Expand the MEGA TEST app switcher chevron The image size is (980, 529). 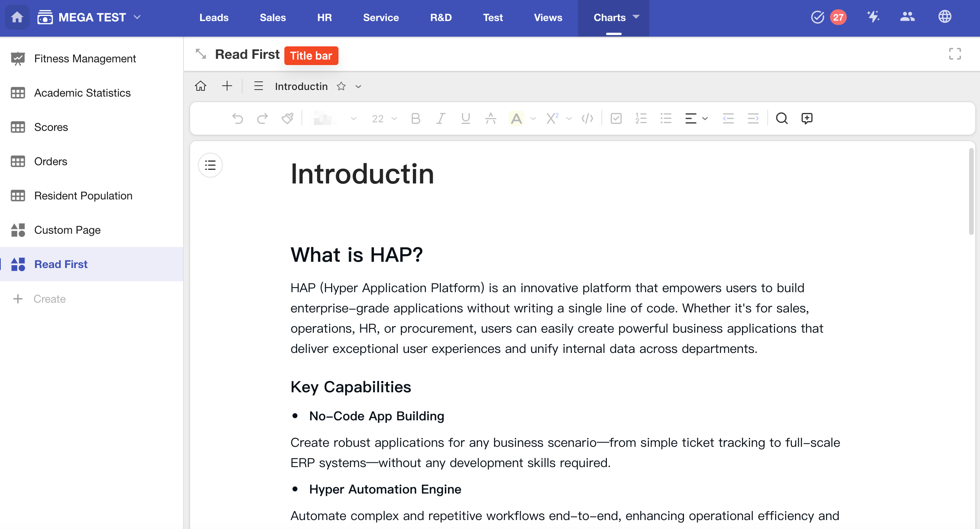(137, 17)
